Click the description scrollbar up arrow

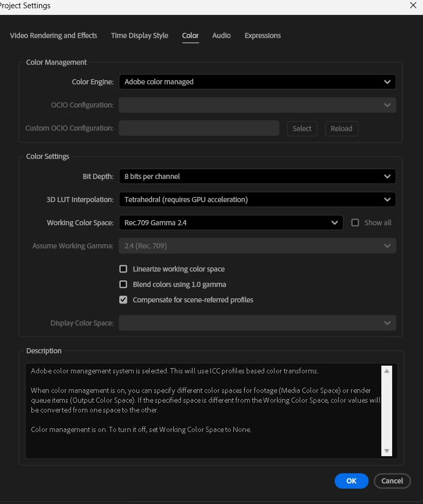[x=387, y=371]
